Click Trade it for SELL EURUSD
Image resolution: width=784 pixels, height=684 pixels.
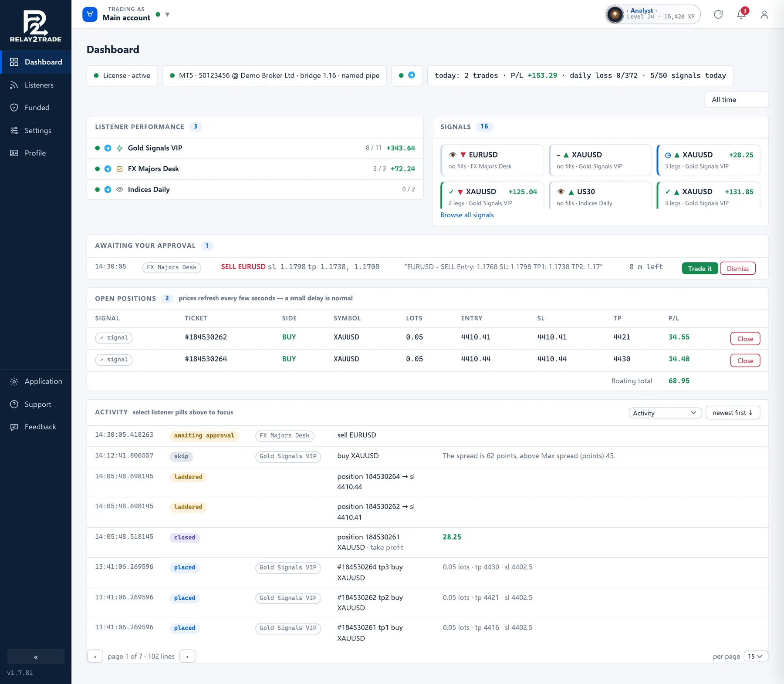[700, 269]
